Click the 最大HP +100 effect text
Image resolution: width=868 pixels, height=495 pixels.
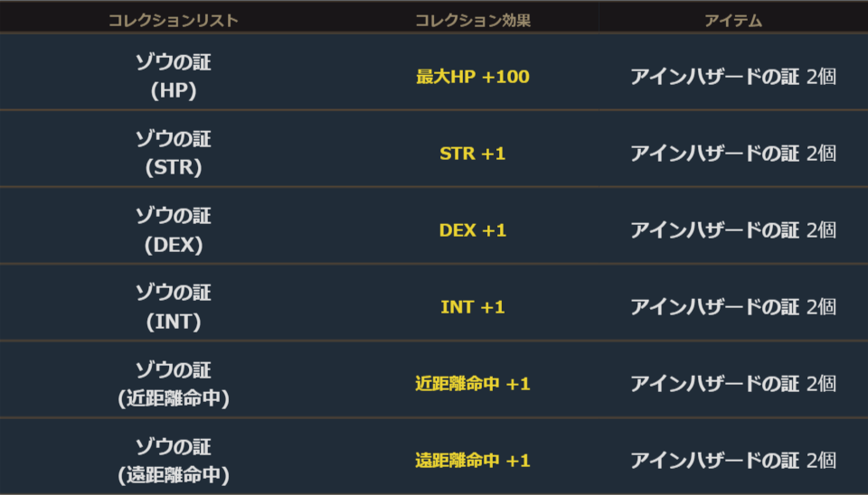click(x=472, y=77)
